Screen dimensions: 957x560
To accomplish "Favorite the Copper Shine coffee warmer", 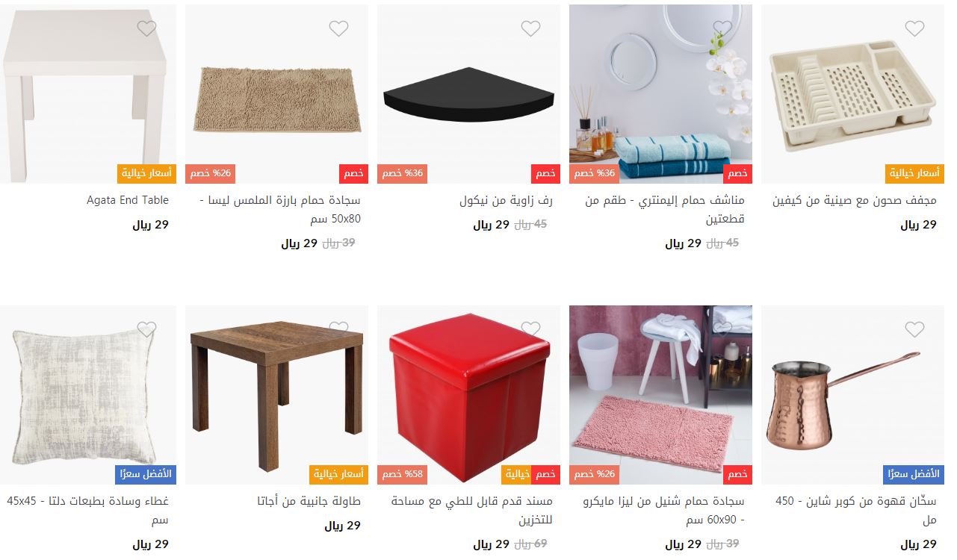I will [914, 329].
